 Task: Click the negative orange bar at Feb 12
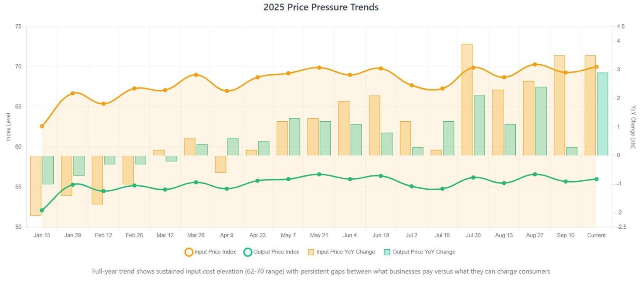[x=97, y=180]
